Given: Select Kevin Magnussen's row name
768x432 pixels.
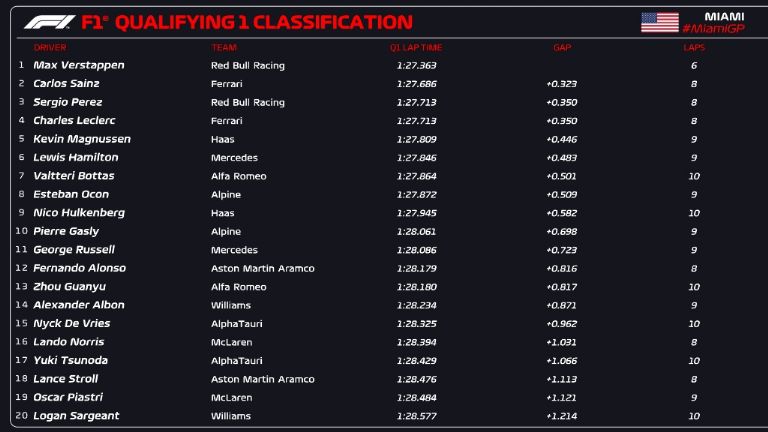Looking at the screenshot, I should coord(82,139).
